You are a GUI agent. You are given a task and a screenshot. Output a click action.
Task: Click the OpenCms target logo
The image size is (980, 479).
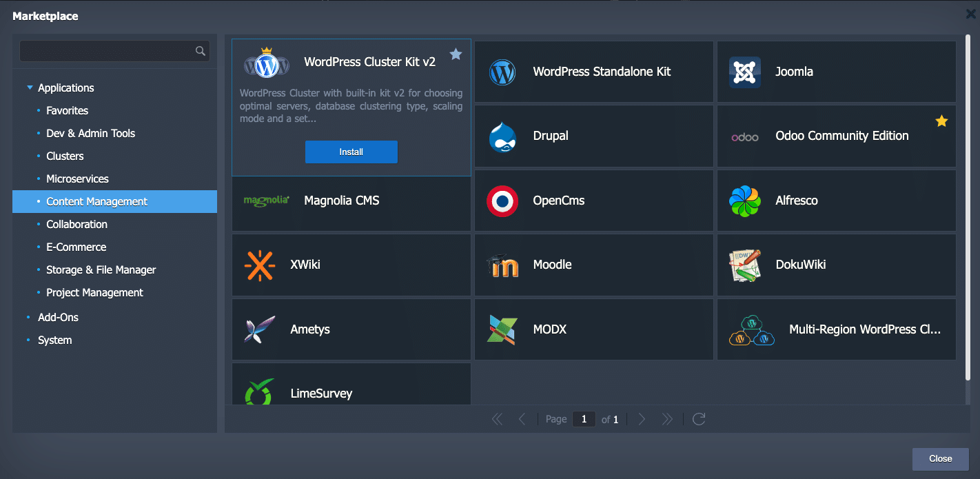pyautogui.click(x=502, y=201)
